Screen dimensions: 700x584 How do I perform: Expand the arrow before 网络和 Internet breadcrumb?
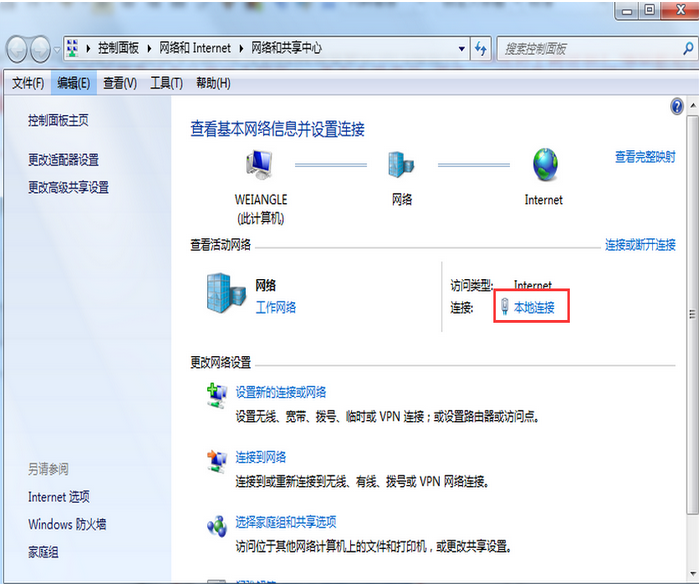point(150,48)
